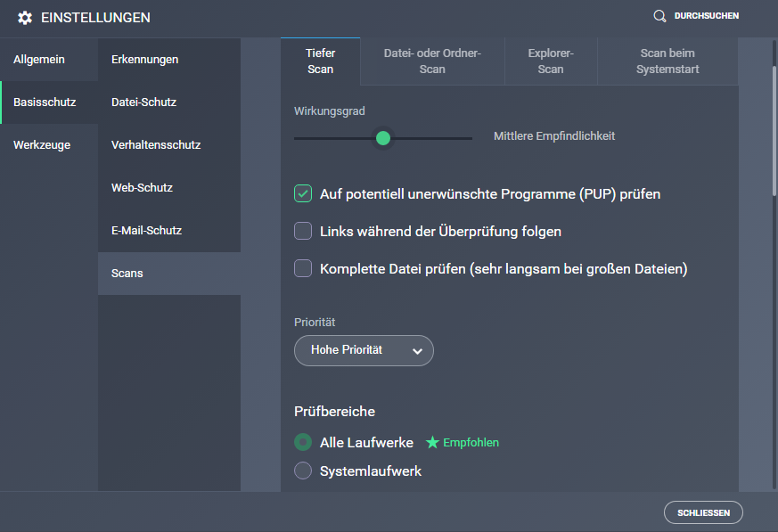Viewport: 778px width, 532px height.
Task: Open the E-Mail-Schutz settings
Action: point(169,230)
